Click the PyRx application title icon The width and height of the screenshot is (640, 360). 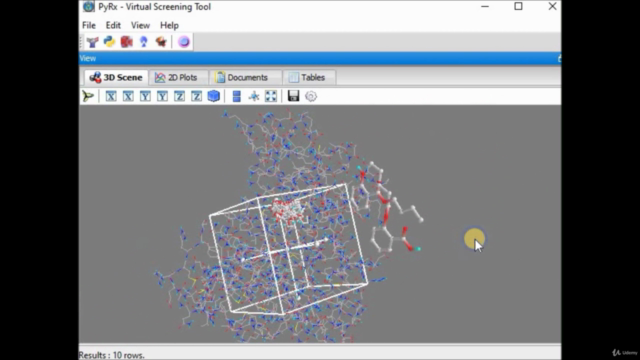click(x=88, y=7)
